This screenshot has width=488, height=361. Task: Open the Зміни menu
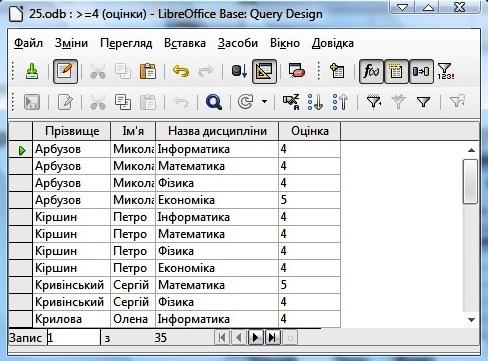[x=71, y=43]
